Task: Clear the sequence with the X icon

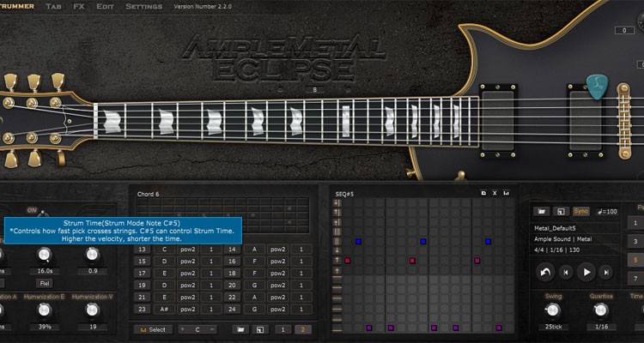Action: coord(495,195)
